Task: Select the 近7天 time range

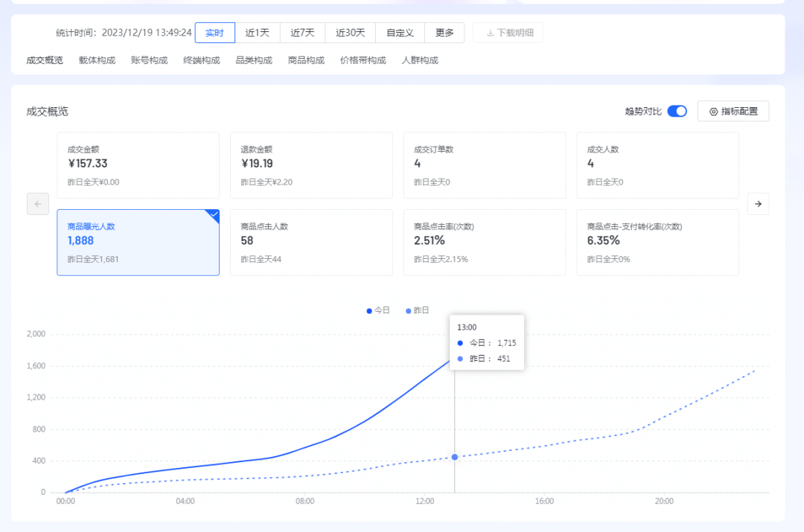Action: [x=302, y=33]
